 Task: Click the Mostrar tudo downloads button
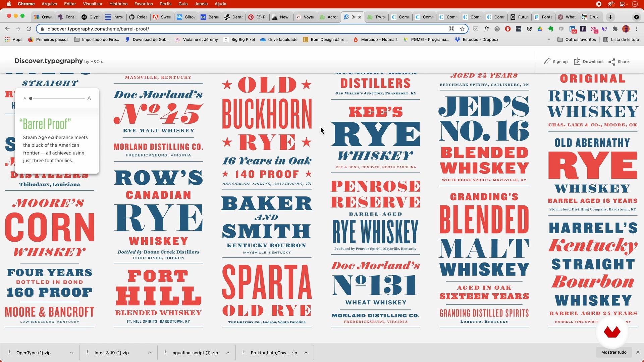614,352
